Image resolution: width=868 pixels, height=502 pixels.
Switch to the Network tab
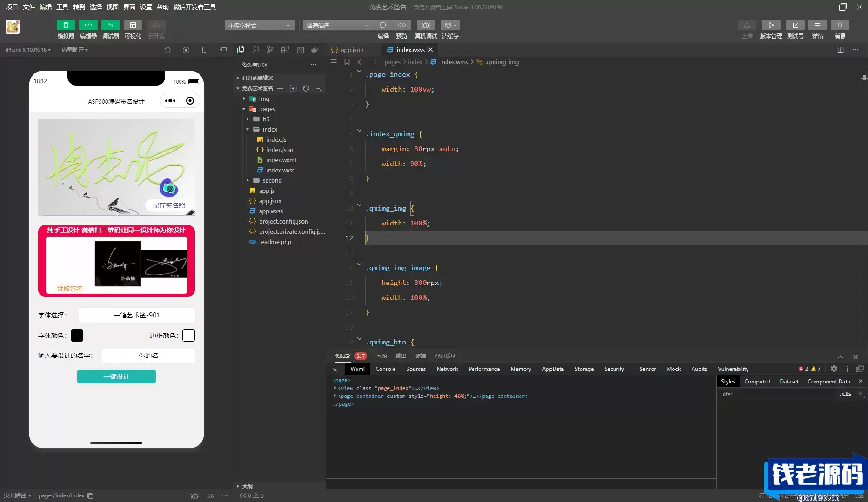click(x=447, y=369)
